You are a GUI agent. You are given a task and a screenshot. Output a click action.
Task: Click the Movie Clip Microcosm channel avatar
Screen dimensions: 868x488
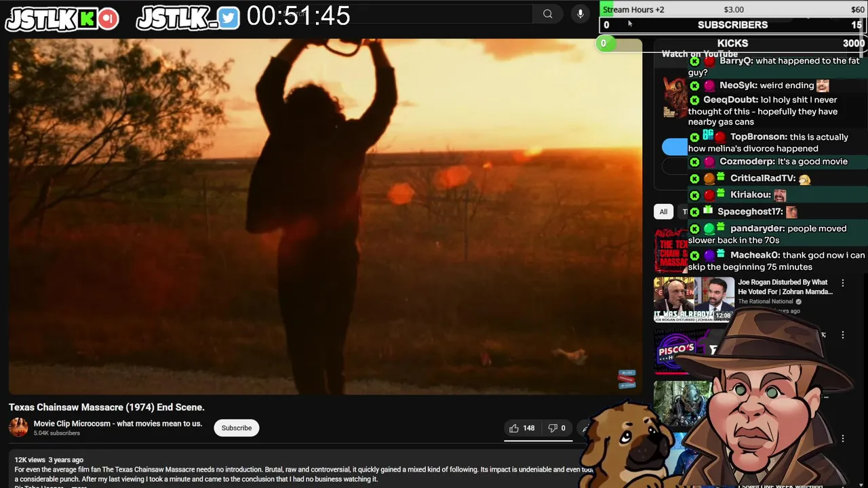tap(18, 428)
